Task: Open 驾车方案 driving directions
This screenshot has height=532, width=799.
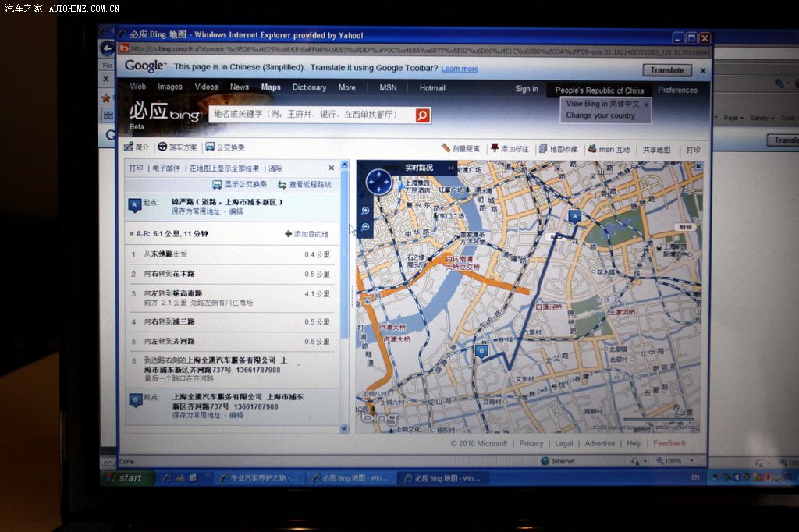Action: pos(177,147)
